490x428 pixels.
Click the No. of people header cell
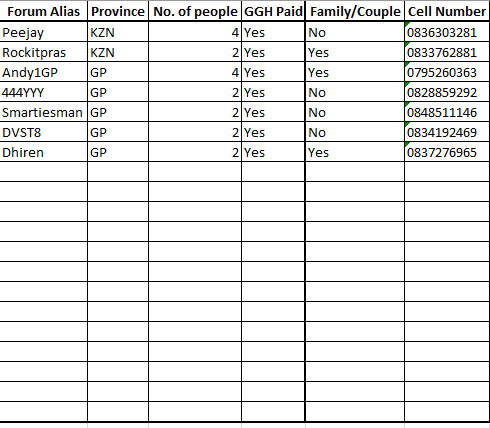195,11
